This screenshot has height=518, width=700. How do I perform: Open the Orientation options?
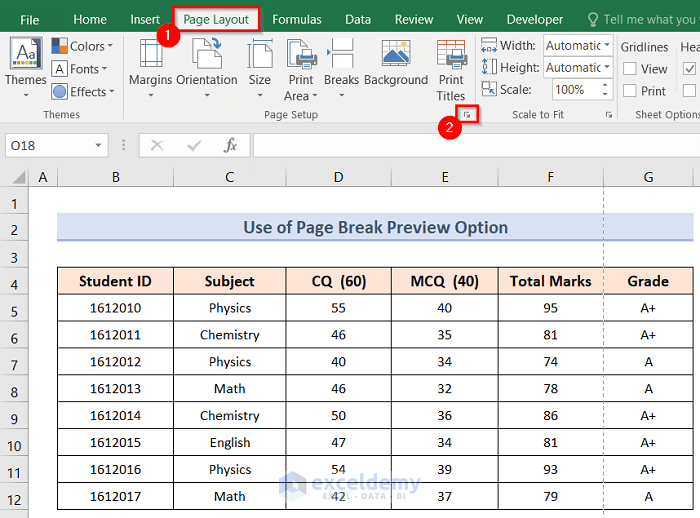pyautogui.click(x=207, y=68)
